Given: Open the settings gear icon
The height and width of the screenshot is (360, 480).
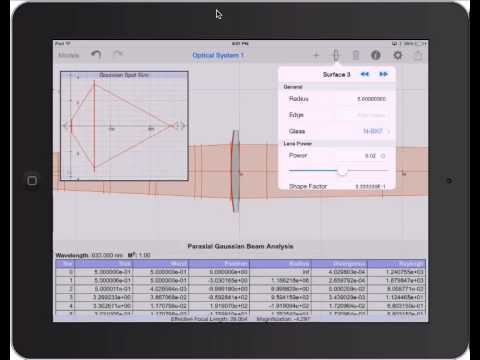Looking at the screenshot, I should [398, 55].
